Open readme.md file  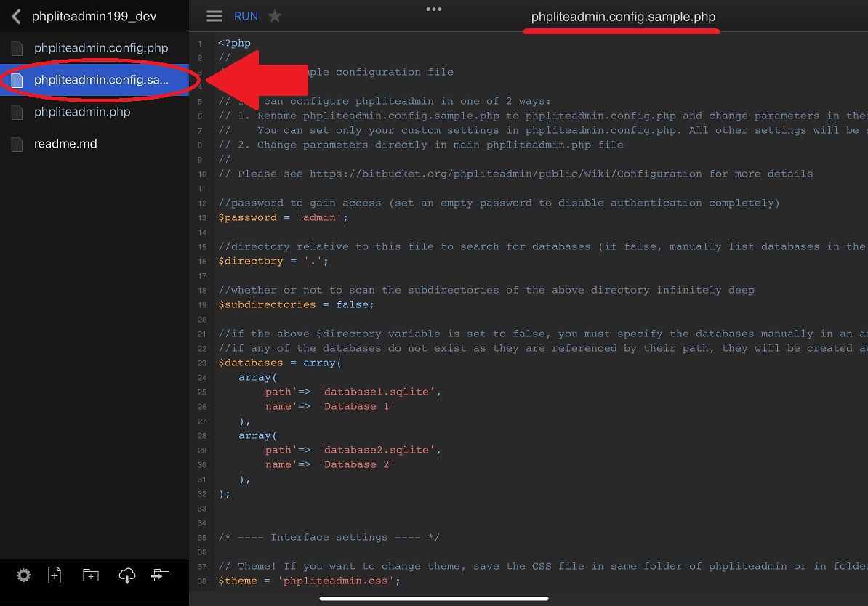click(x=94, y=144)
